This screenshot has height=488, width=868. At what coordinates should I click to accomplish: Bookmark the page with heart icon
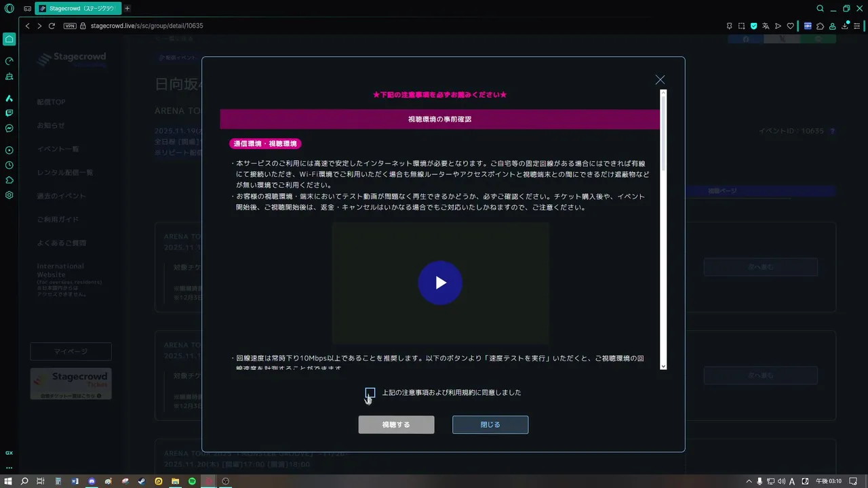[x=790, y=26]
